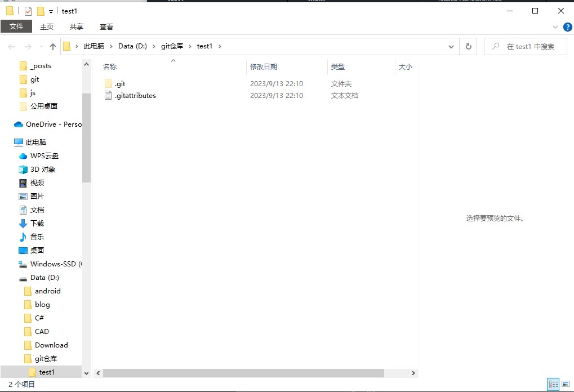The image size is (574, 392).
Task: Click the horizontal scrollbar in file list
Action: [x=243, y=373]
